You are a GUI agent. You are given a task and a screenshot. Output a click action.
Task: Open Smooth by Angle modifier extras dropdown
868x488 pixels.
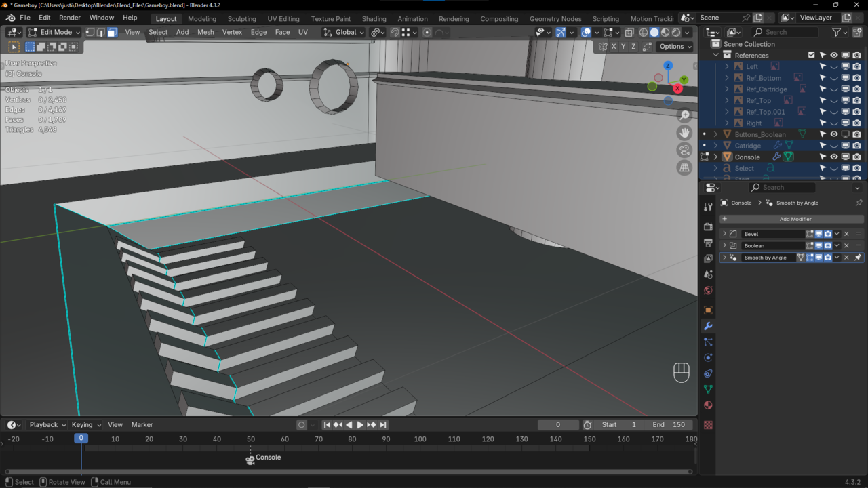(x=837, y=258)
